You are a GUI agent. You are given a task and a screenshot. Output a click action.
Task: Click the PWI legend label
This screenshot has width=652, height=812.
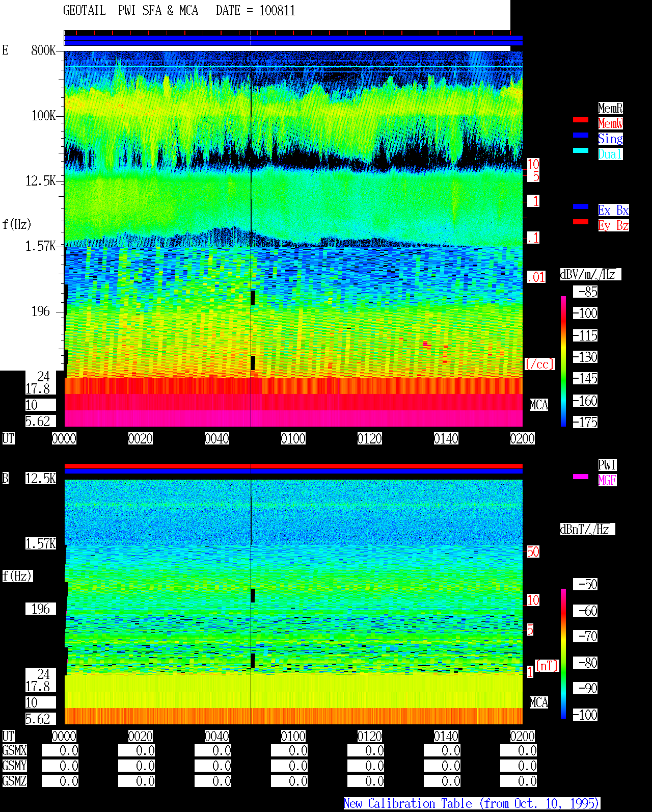pos(607,465)
